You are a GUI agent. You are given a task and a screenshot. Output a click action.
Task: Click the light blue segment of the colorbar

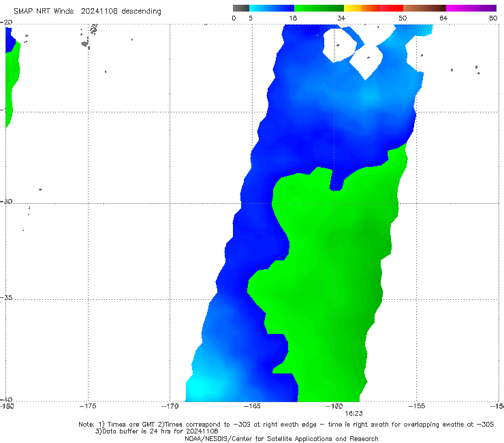coord(272,8)
